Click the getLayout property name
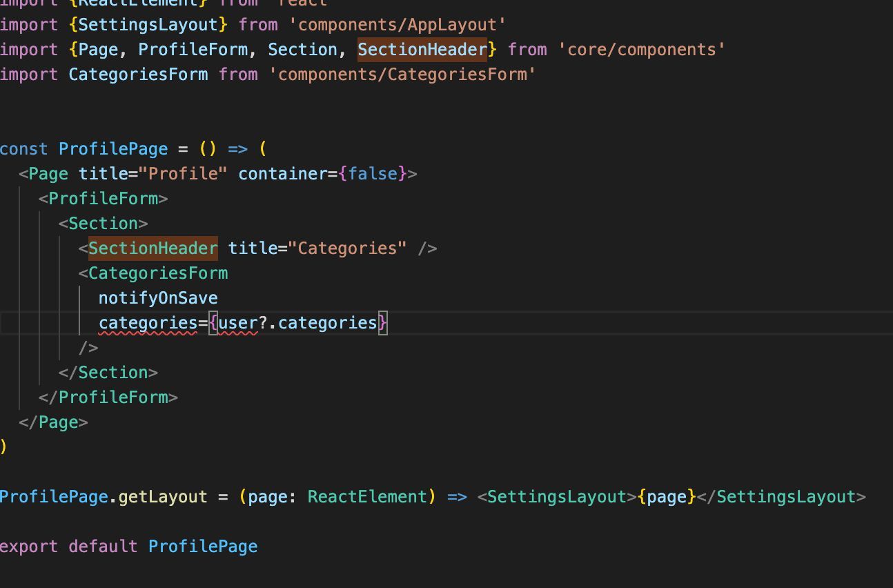 163,497
